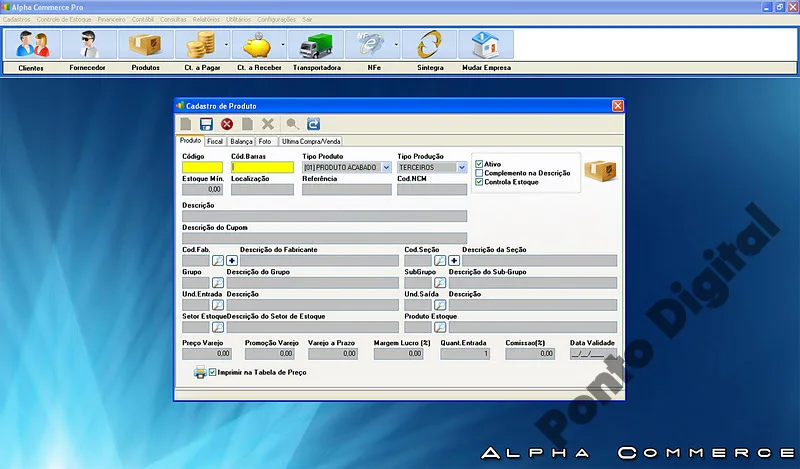Open the Clientes module icon
The width and height of the screenshot is (800, 469).
32,44
